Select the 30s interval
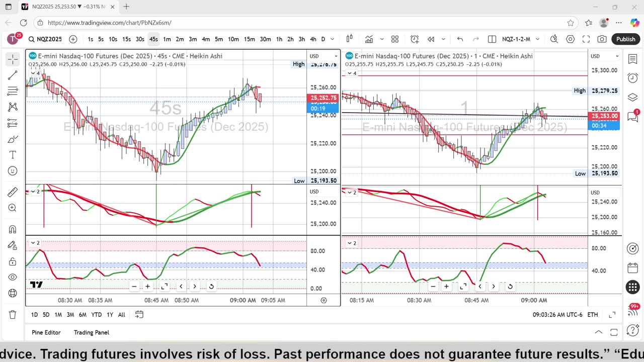Image resolution: width=644 pixels, height=362 pixels. click(x=140, y=39)
